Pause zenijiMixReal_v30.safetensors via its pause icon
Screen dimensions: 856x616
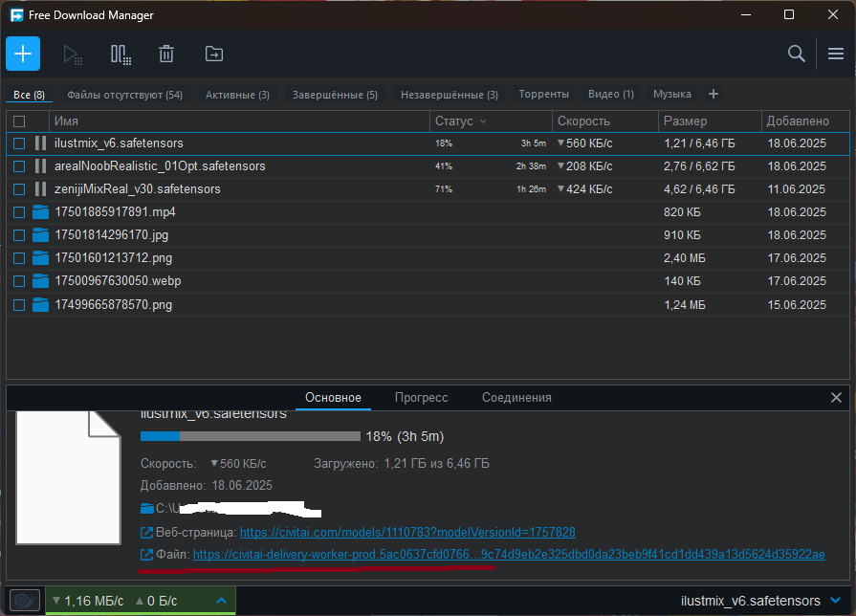pyautogui.click(x=40, y=189)
